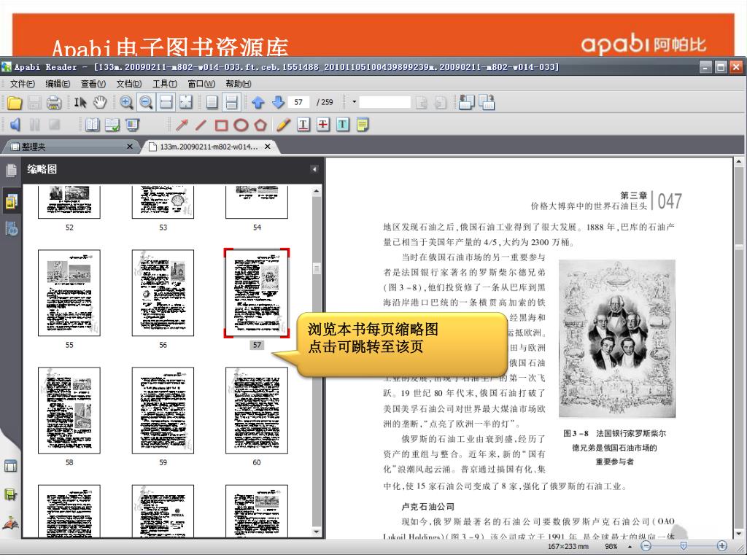The width and height of the screenshot is (747, 560).
Task: Select the ellipse annotation tool
Action: click(x=241, y=125)
